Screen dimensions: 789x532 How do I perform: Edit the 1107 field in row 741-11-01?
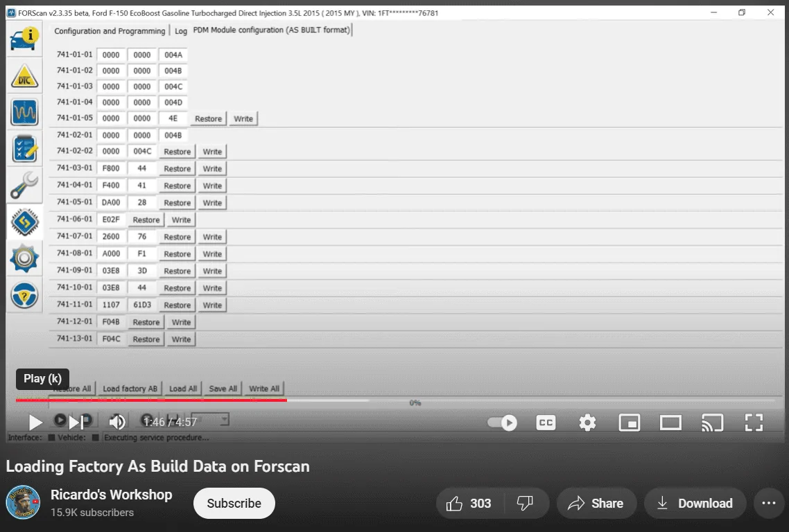click(111, 305)
